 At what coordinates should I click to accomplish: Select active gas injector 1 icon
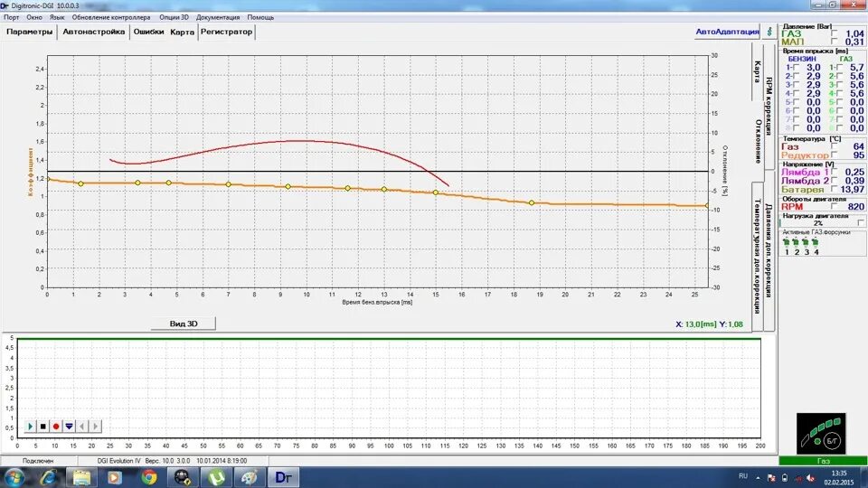[x=787, y=242]
